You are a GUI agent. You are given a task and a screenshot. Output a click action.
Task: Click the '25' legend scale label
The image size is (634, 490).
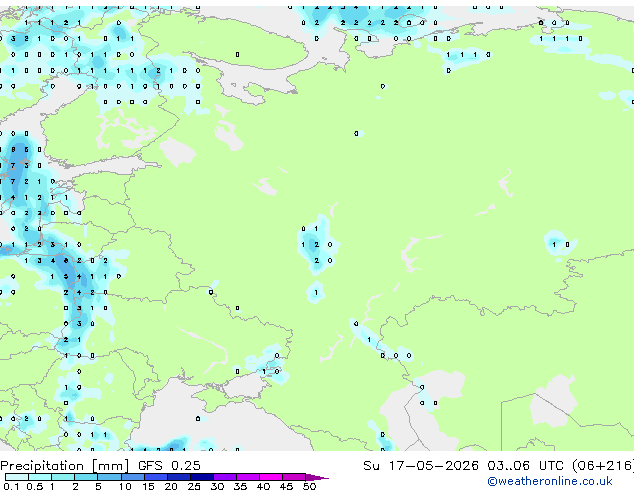[x=194, y=486]
